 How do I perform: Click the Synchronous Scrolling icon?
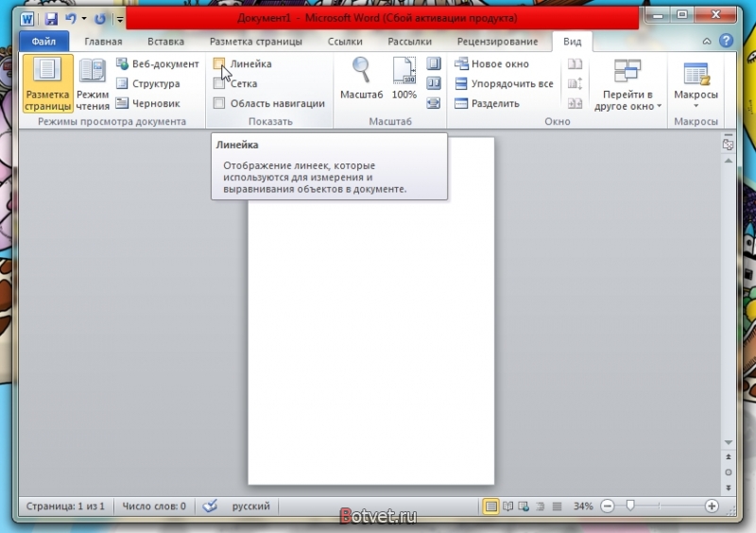(x=575, y=83)
